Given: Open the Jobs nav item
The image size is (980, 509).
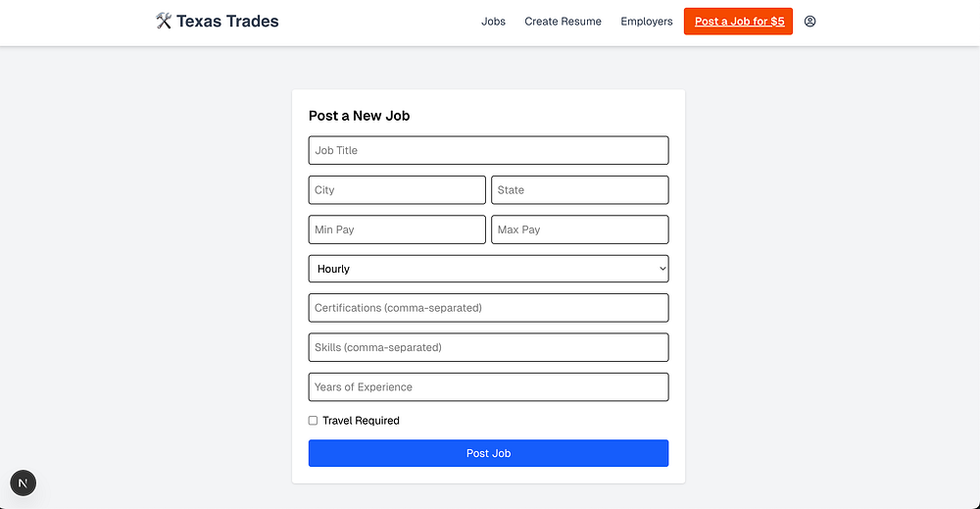Looking at the screenshot, I should point(493,22).
